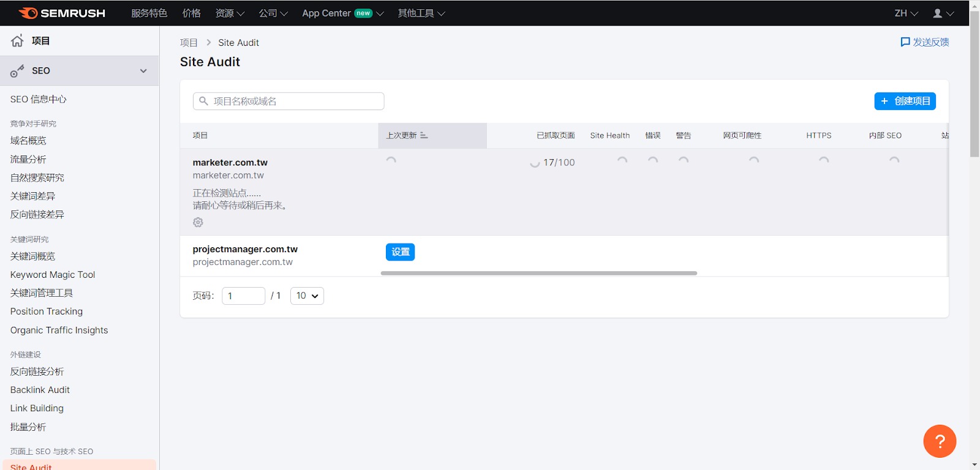Open 流量分析 in sidebar
The image size is (980, 470).
click(x=28, y=159)
